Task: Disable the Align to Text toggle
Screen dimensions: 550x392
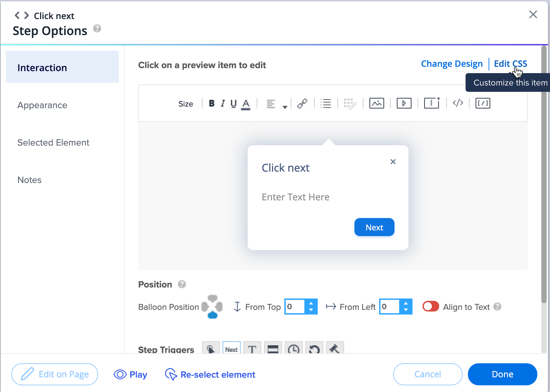Action: coord(431,307)
